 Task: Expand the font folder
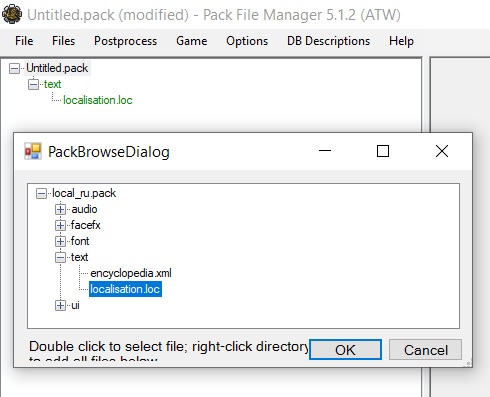coord(60,241)
